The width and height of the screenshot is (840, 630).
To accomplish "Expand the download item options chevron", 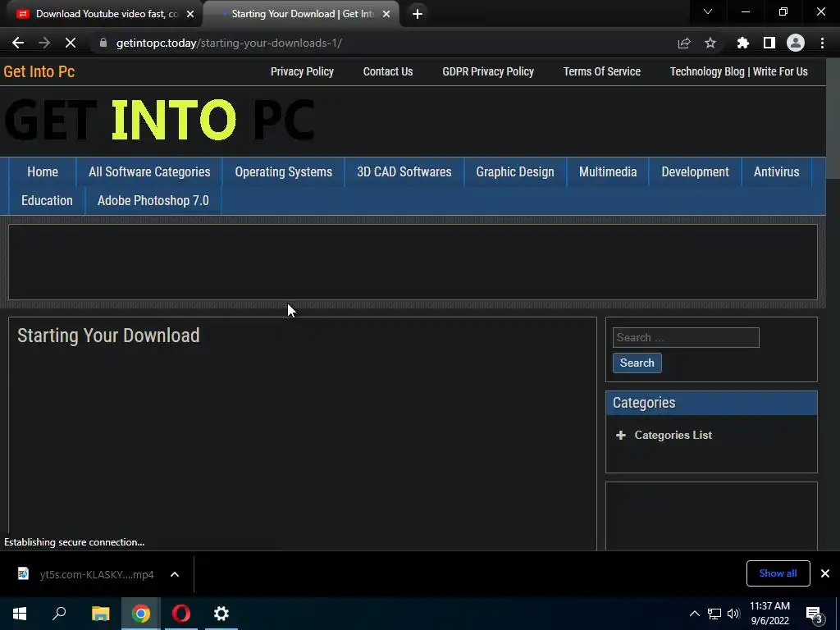I will point(175,574).
